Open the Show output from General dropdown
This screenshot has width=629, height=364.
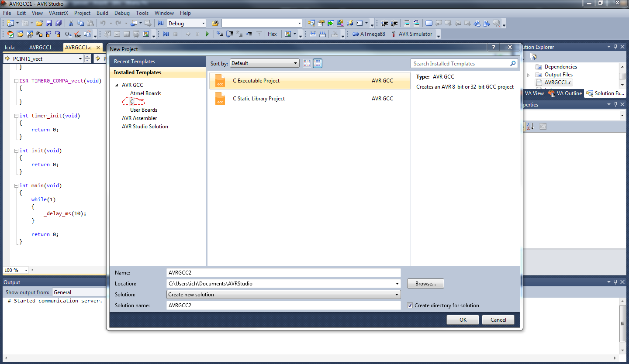(79, 292)
